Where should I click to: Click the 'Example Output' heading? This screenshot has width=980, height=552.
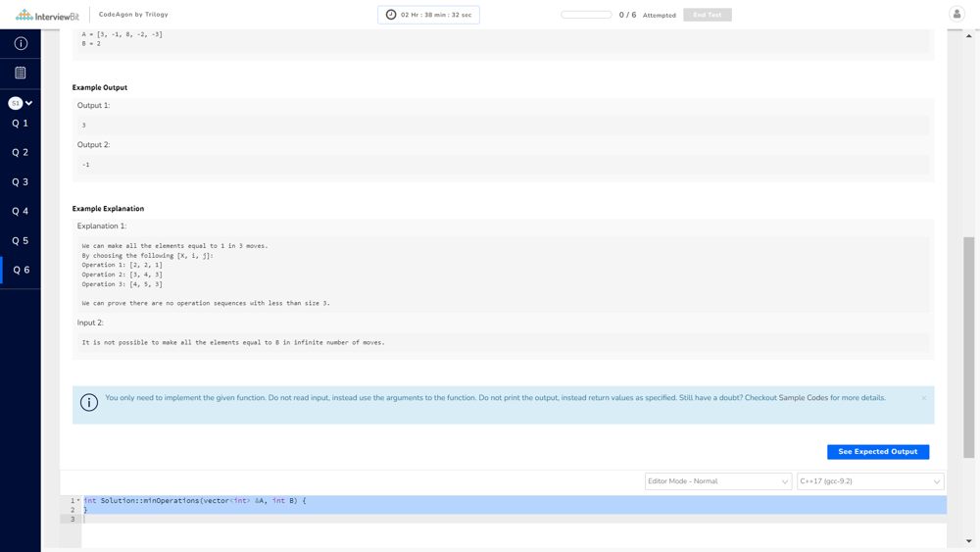[x=99, y=87]
